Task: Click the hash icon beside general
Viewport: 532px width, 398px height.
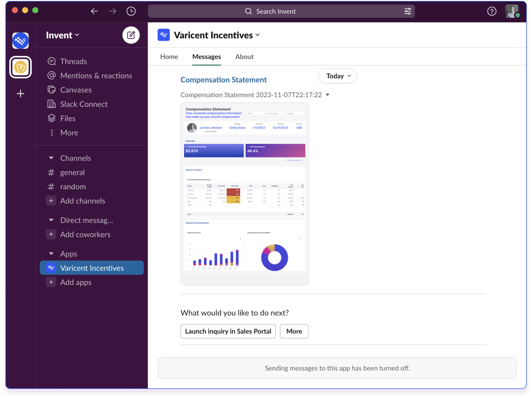Action: [x=51, y=172]
